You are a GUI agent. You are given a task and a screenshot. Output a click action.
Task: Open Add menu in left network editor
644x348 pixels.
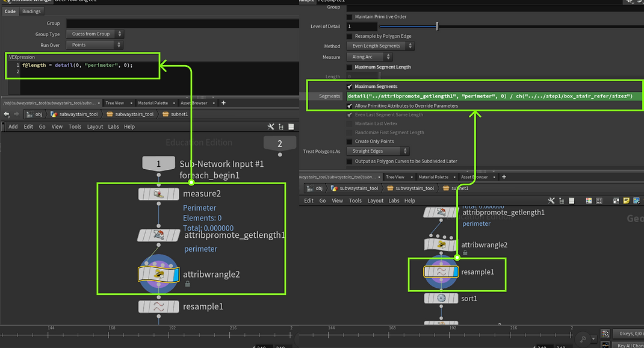pyautogui.click(x=13, y=126)
